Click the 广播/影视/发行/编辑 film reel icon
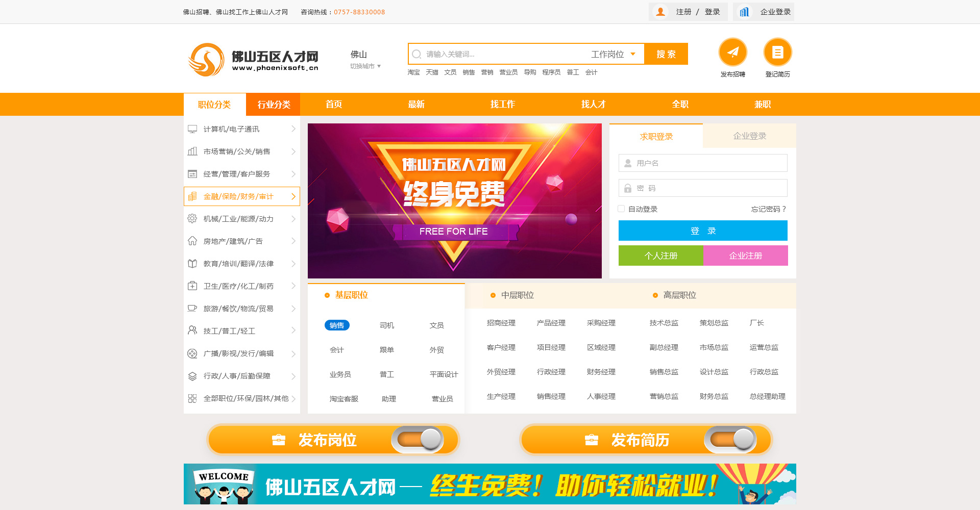 [192, 353]
